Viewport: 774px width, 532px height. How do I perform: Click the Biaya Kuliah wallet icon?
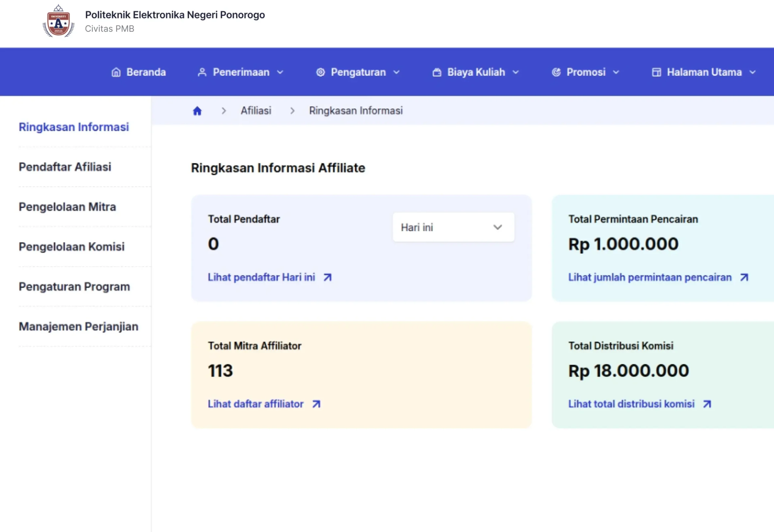(437, 72)
